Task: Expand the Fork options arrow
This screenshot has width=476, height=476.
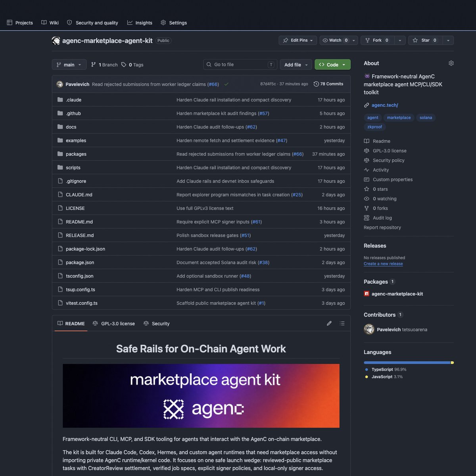Action: 400,40
